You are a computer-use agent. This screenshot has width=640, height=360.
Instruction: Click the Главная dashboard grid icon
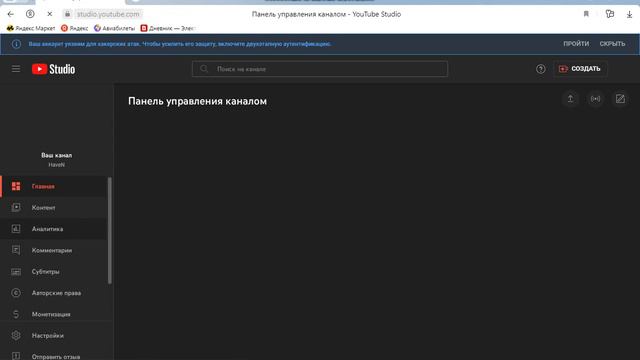(x=16, y=187)
